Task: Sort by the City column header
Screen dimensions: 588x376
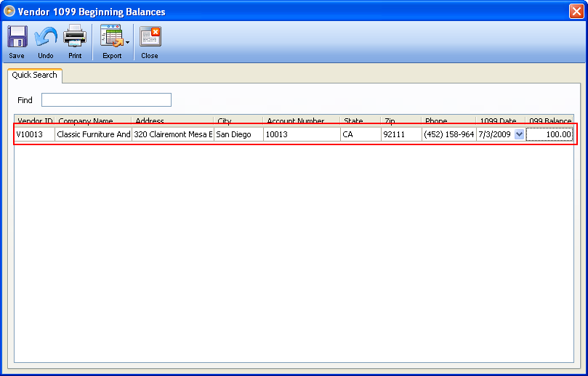Action: [238, 120]
